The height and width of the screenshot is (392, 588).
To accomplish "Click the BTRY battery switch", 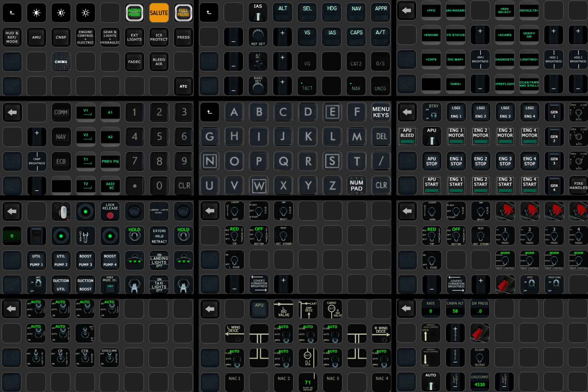I will coord(432,112).
